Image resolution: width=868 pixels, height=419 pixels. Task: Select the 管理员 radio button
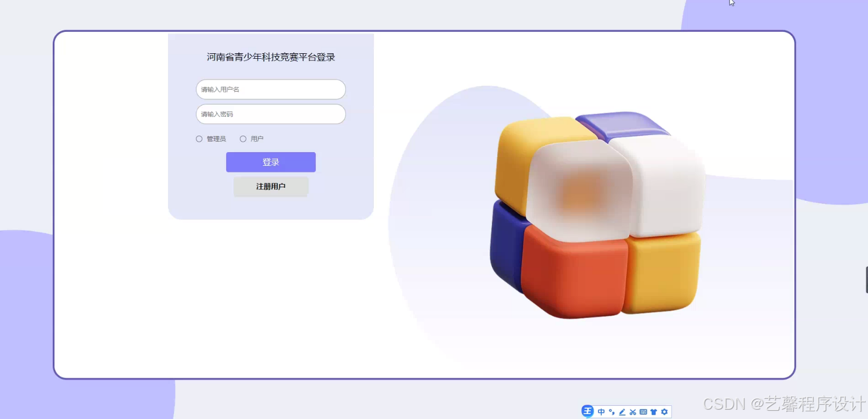(199, 139)
